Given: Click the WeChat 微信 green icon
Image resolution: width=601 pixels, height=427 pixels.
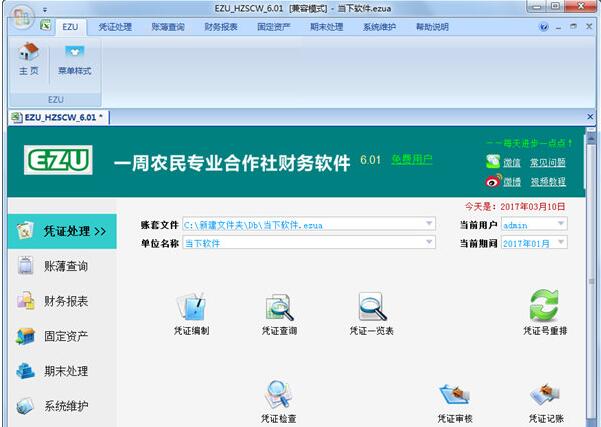Looking at the screenshot, I should (493, 161).
